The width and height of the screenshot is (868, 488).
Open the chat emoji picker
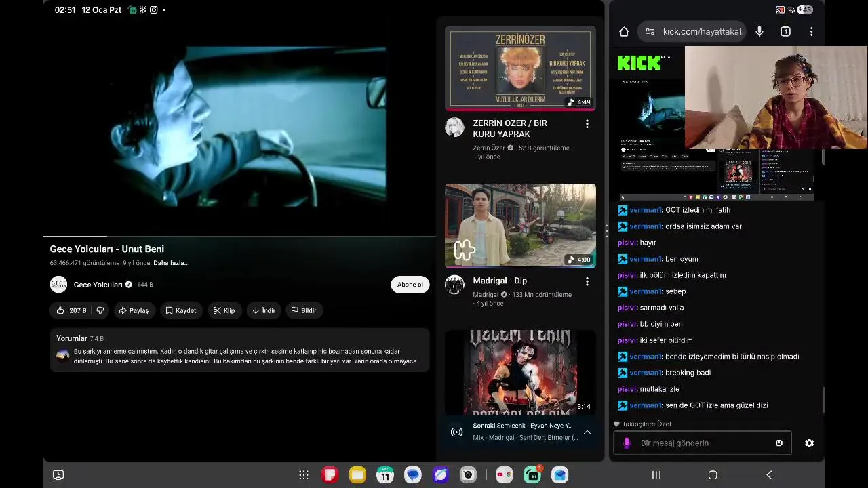779,443
